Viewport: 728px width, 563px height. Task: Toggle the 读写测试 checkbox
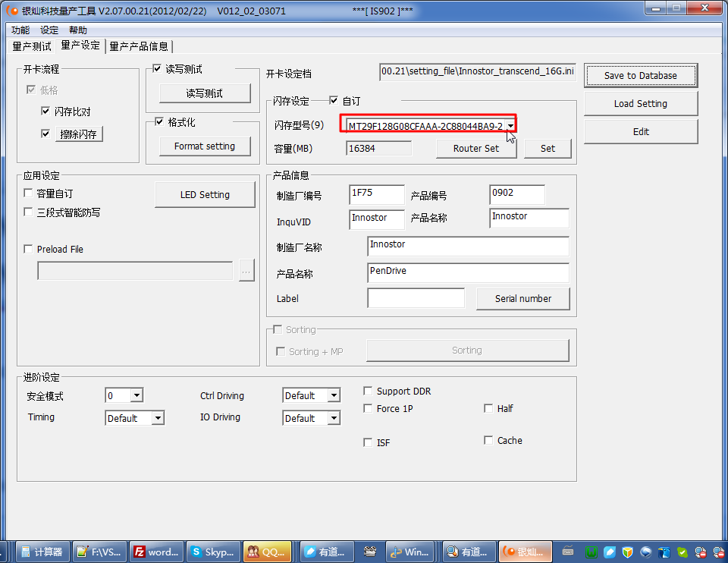coord(157,69)
